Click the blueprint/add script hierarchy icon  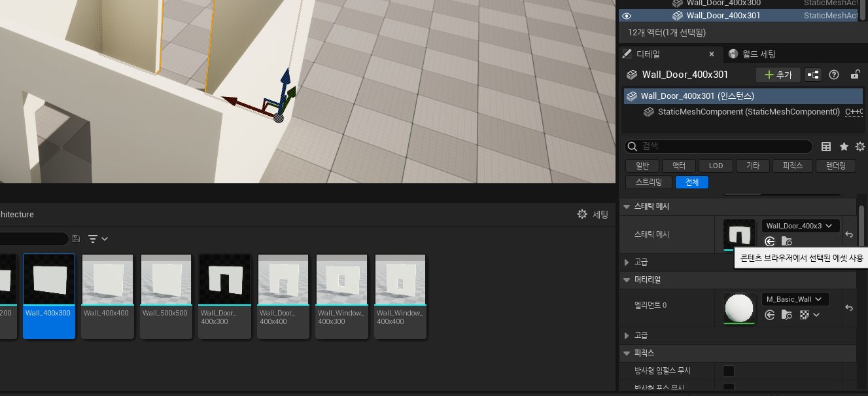813,75
